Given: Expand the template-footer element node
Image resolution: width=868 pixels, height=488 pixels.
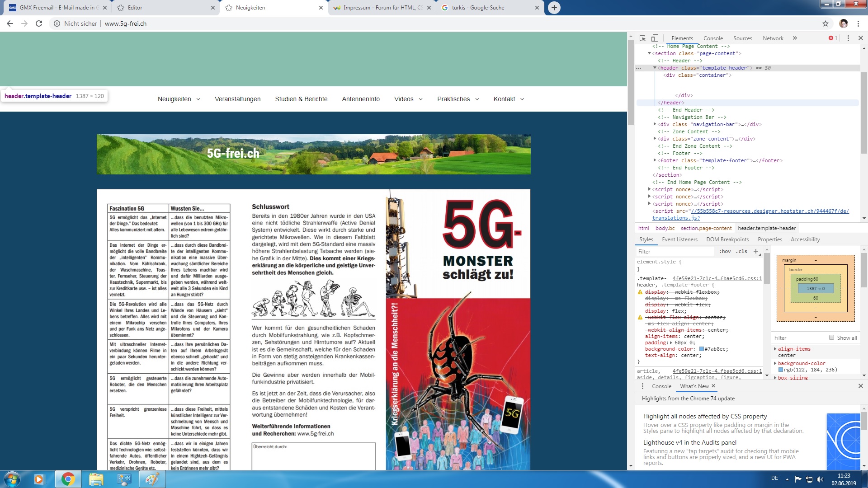Looking at the screenshot, I should coord(655,160).
